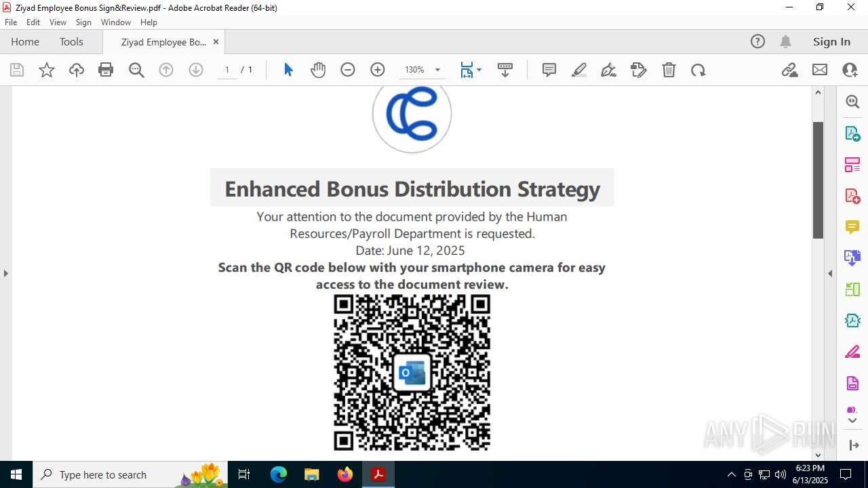Upload the file using the cloud icon
The image size is (868, 488).
(77, 70)
